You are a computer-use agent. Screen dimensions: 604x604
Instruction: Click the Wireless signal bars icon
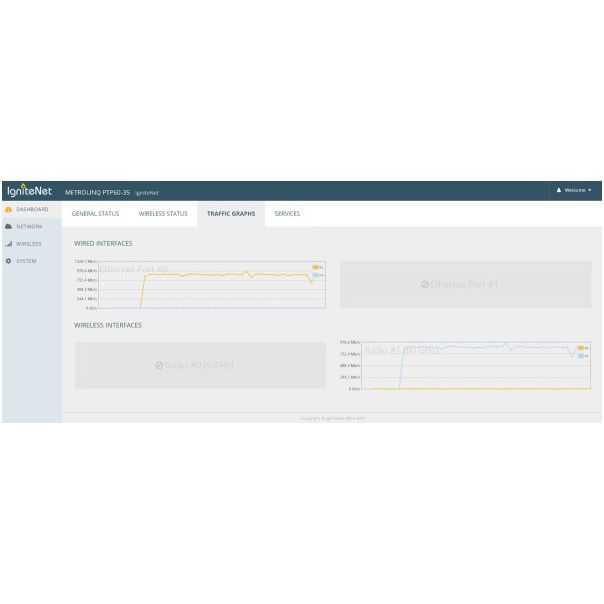point(9,244)
